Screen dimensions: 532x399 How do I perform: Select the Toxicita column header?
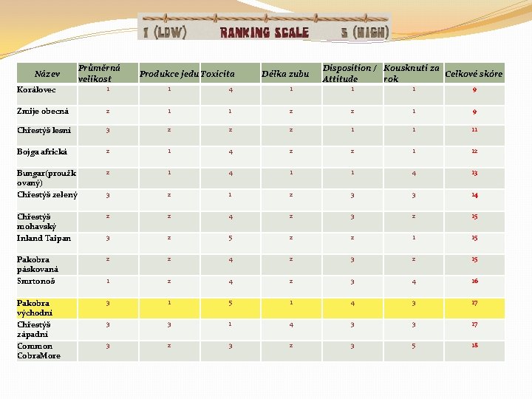point(231,74)
